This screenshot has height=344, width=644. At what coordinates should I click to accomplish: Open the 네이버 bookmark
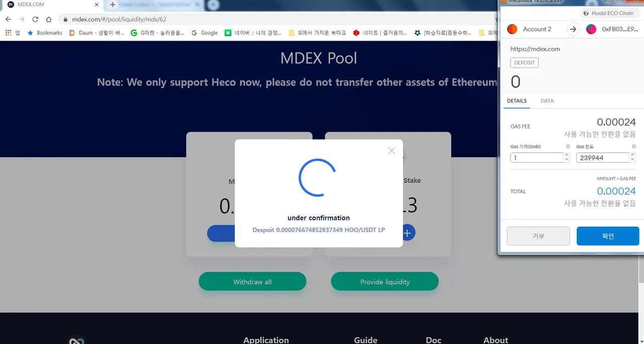[253, 33]
